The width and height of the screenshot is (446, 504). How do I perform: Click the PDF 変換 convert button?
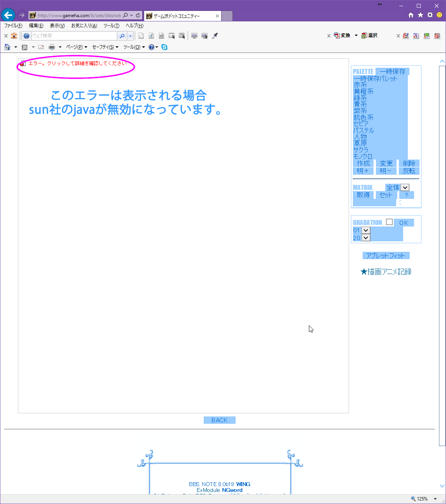point(342,35)
